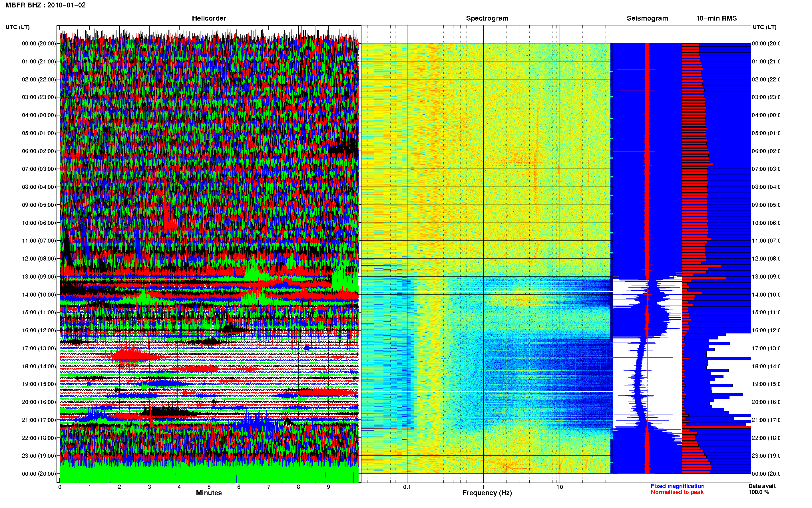The width and height of the screenshot is (812, 508).
Task: Click left time label '16:00 (12:00)'
Action: pyautogui.click(x=39, y=330)
